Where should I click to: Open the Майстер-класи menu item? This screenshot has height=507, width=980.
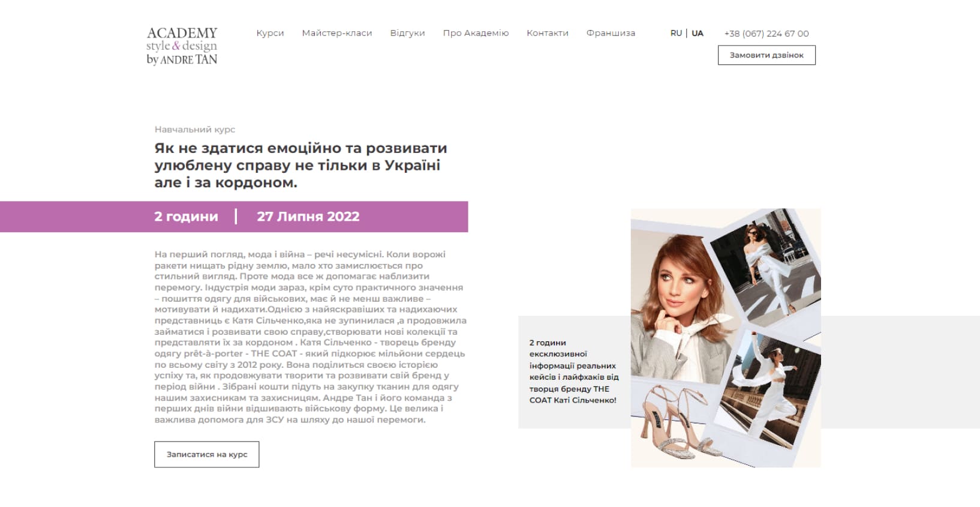coord(337,33)
